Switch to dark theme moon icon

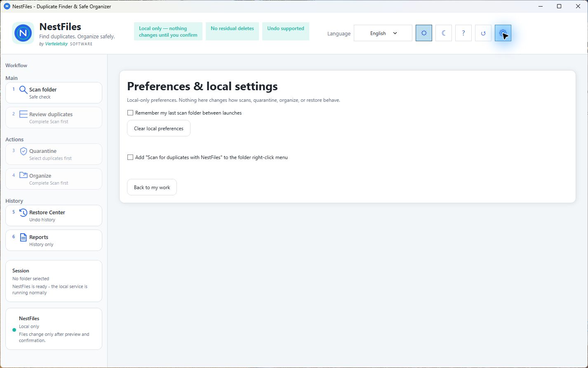click(x=444, y=33)
